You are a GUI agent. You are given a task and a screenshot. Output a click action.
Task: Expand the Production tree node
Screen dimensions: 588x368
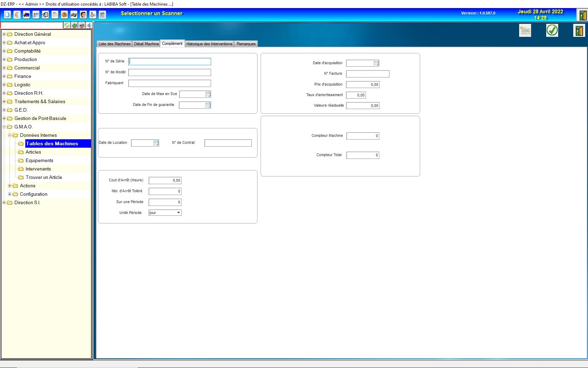4,59
